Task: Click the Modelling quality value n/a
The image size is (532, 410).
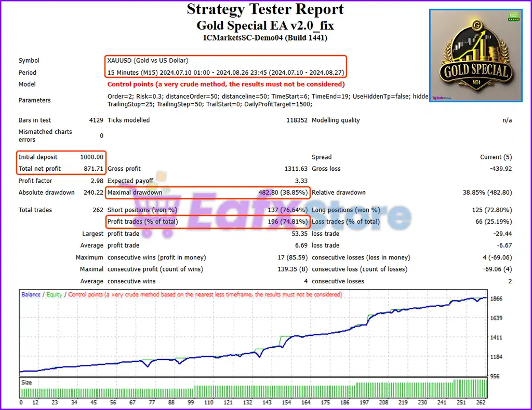Action: (x=507, y=120)
